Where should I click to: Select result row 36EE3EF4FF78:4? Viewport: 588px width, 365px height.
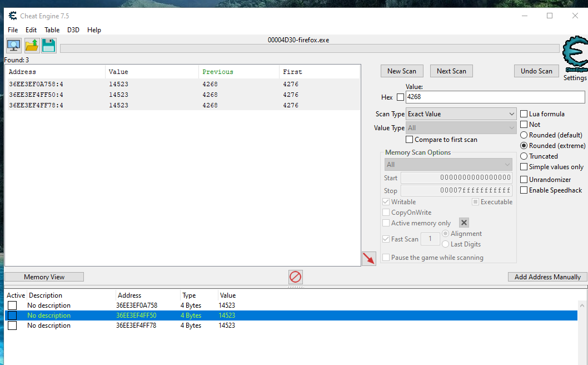click(183, 105)
